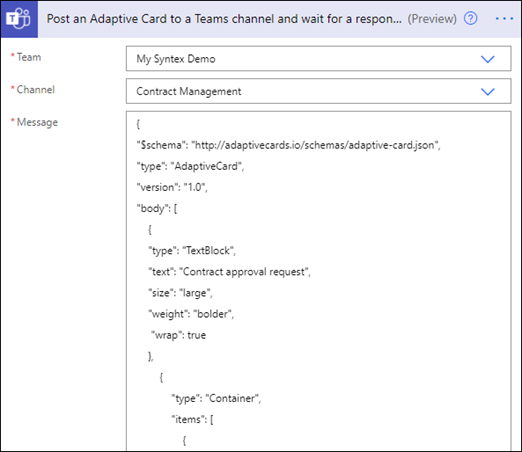Viewport: 522px width, 452px height.
Task: Click inside the Message JSON input box
Action: click(318, 281)
